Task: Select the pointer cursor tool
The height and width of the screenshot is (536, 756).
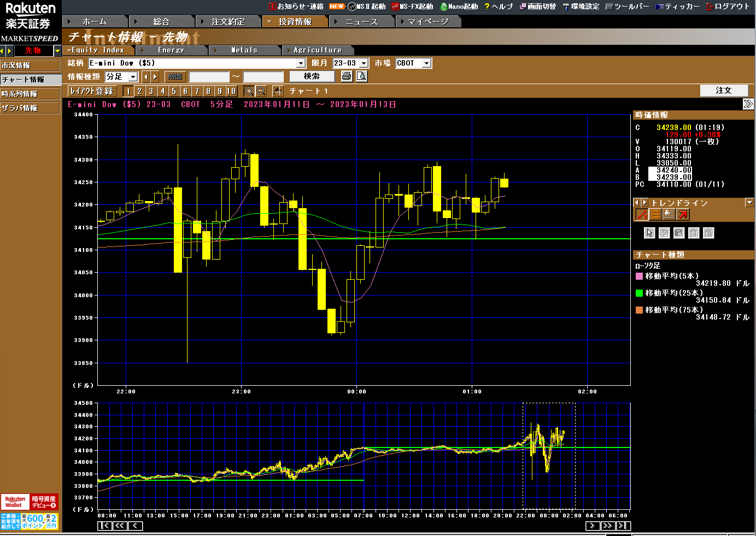Action: click(649, 233)
